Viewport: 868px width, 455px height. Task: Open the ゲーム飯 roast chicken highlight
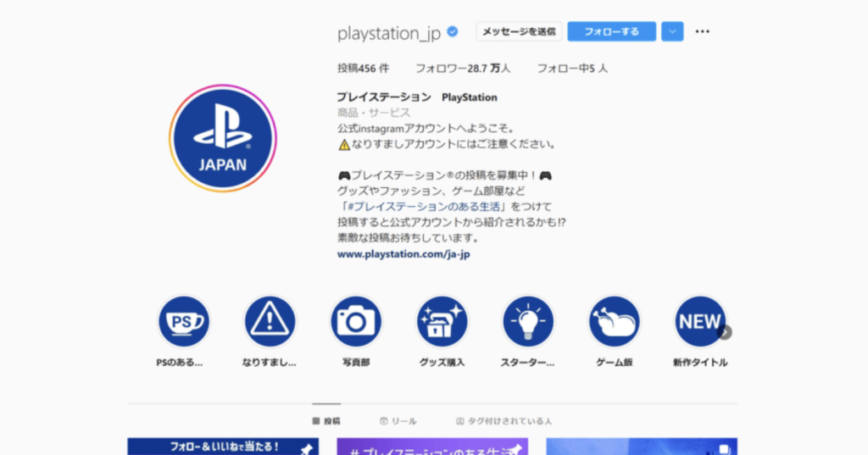coord(615,321)
